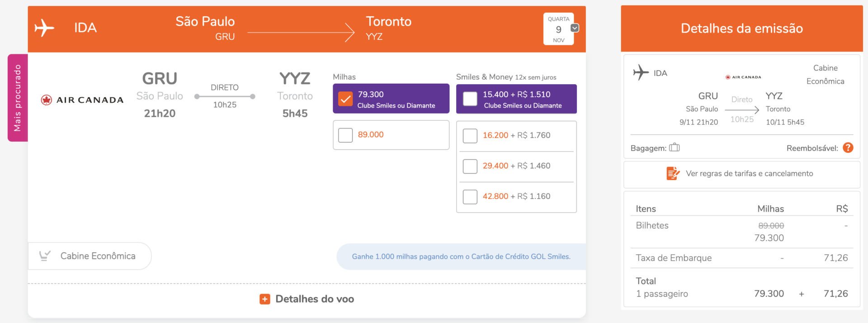Click the seat icon beside Cabine Econômica
The height and width of the screenshot is (323, 868).
(x=44, y=256)
